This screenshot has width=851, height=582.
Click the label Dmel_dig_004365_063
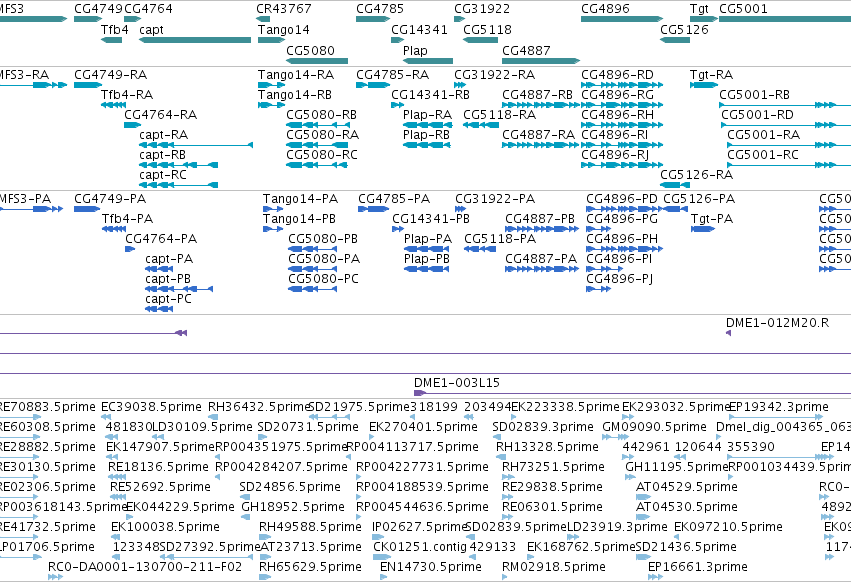783,427
